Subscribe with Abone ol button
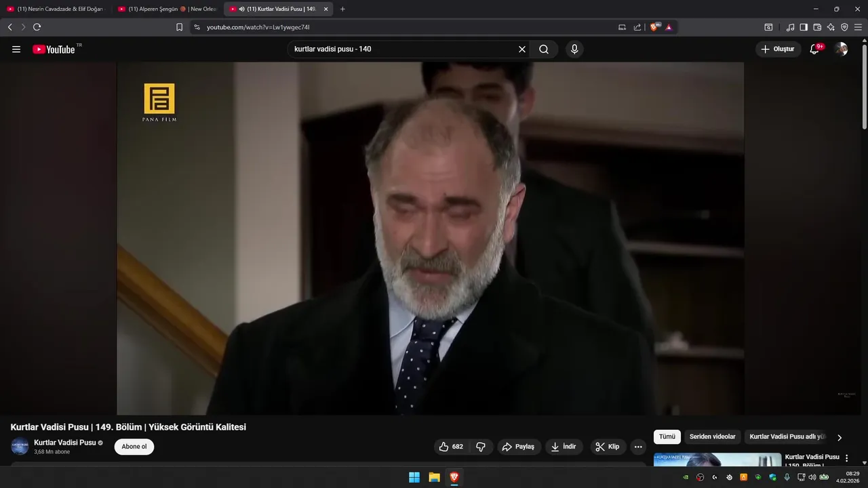Screen dimensions: 868x488 [134, 447]
